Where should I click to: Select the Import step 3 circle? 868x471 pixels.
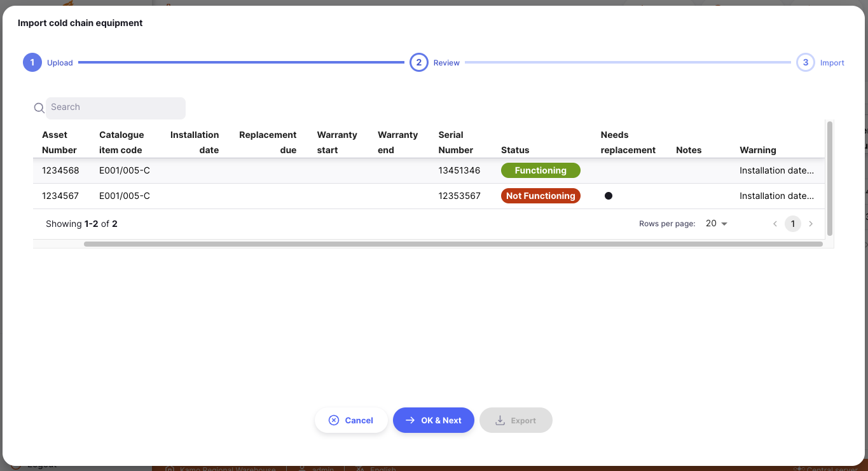806,62
